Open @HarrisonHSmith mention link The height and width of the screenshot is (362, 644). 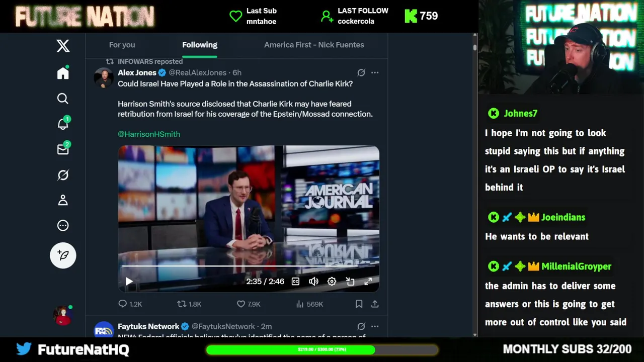pyautogui.click(x=149, y=134)
